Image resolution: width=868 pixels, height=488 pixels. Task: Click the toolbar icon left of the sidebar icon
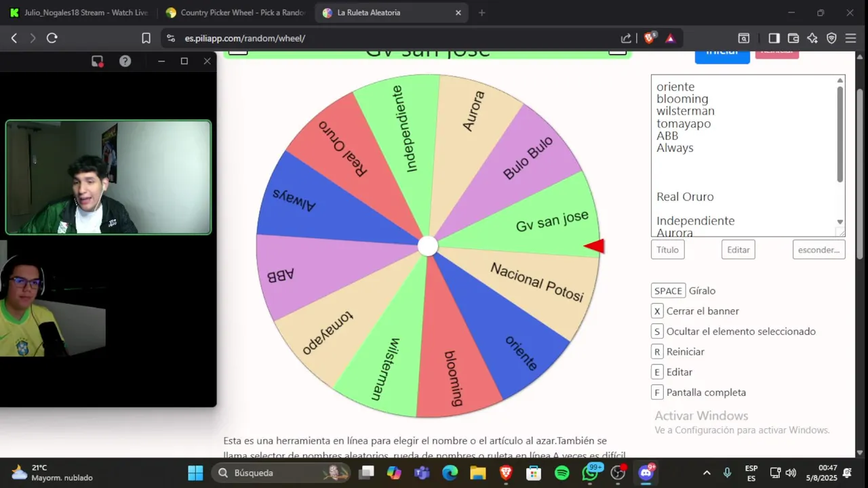pos(744,39)
